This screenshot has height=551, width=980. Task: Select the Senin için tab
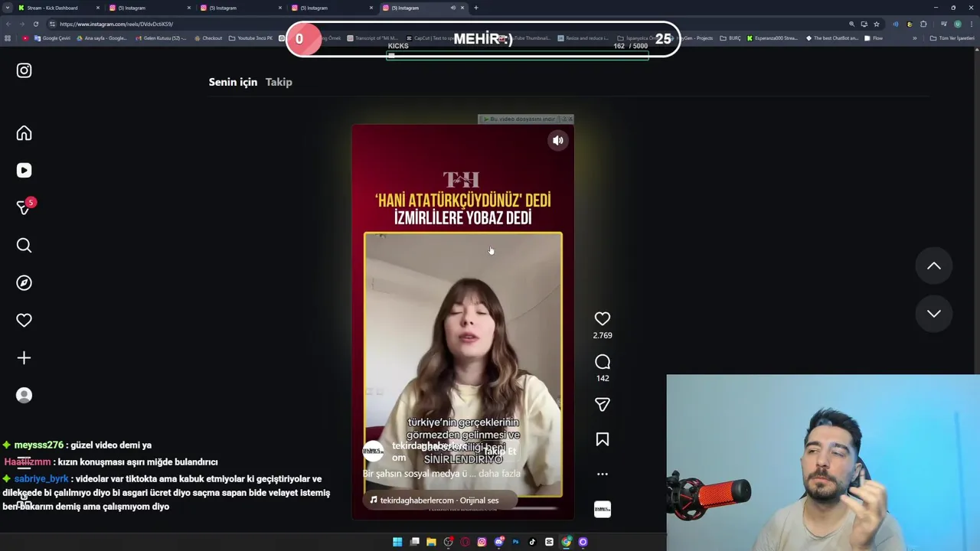[x=233, y=82]
